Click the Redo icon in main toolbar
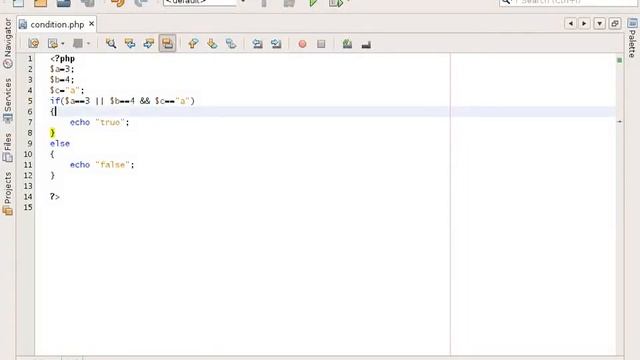This screenshot has height=360, width=640. point(141,3)
